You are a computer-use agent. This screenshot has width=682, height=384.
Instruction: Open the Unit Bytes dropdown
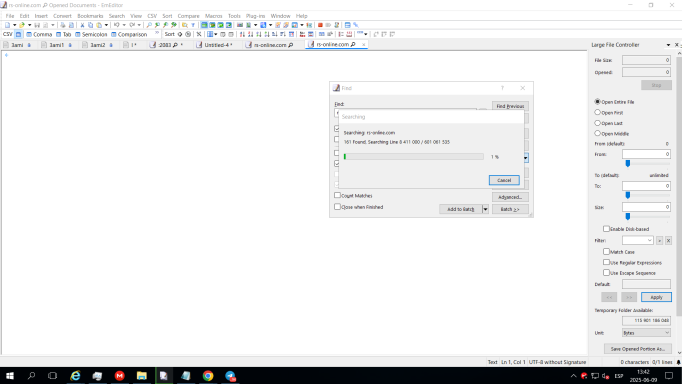646,333
